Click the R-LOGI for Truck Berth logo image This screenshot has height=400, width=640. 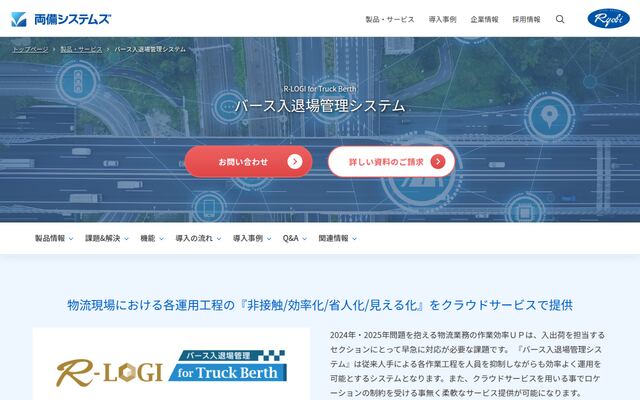coord(171,368)
